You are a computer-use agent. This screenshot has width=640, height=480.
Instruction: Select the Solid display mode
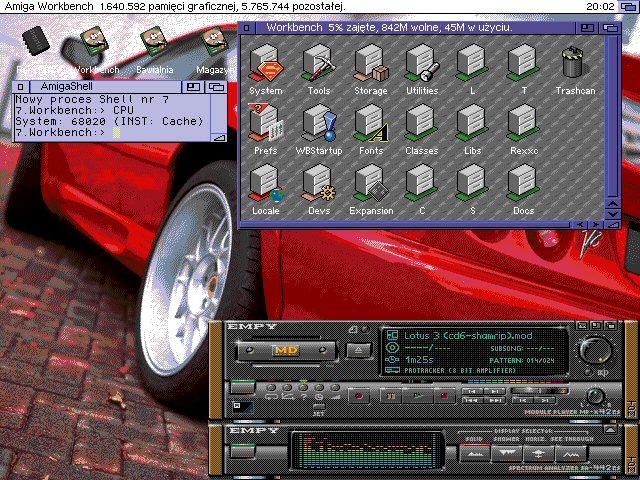click(474, 453)
